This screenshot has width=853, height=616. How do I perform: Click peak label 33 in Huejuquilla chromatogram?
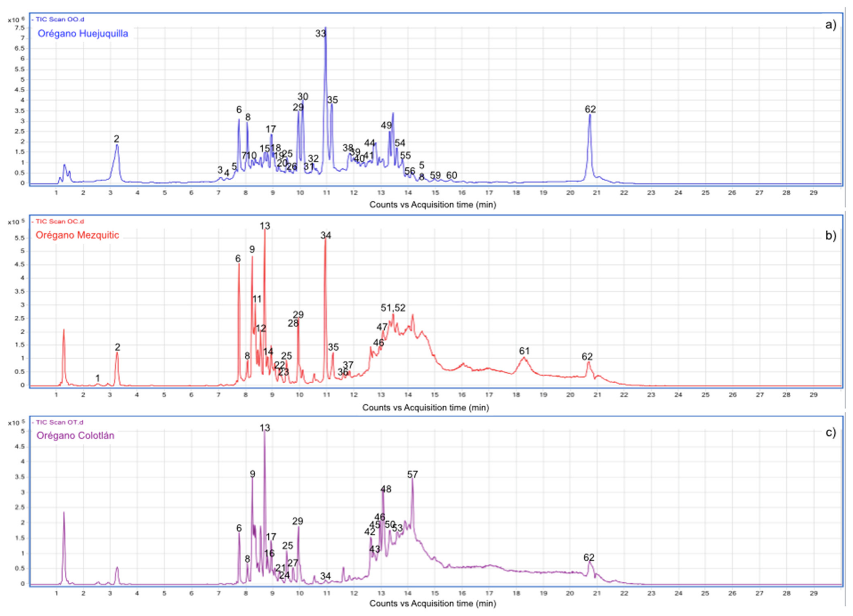pyautogui.click(x=321, y=34)
